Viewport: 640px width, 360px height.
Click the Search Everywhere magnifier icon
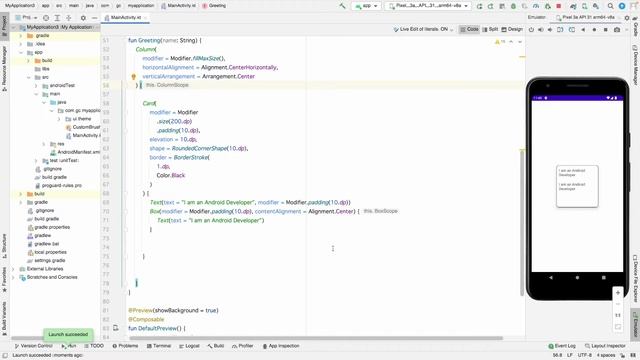click(x=610, y=6)
